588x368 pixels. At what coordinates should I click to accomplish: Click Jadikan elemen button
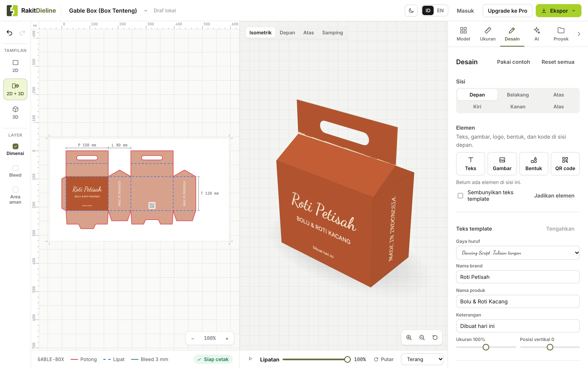554,196
